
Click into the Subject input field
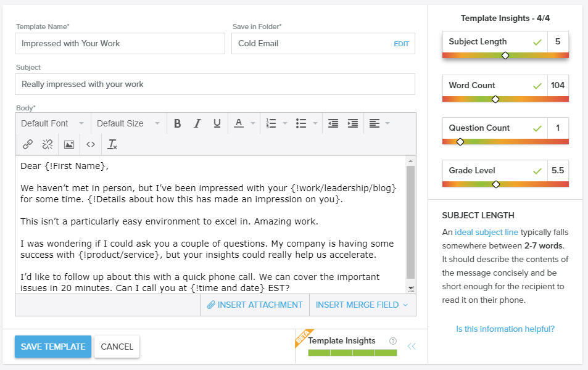pyautogui.click(x=215, y=84)
